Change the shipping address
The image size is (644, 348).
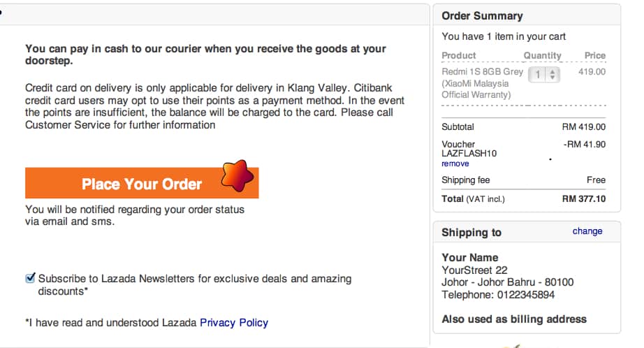tap(587, 231)
